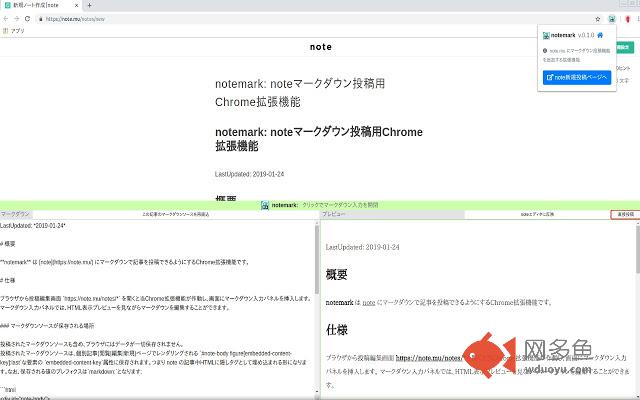640x400 pixels.
Task: Click the Markdown source text area
Action: coord(157,309)
